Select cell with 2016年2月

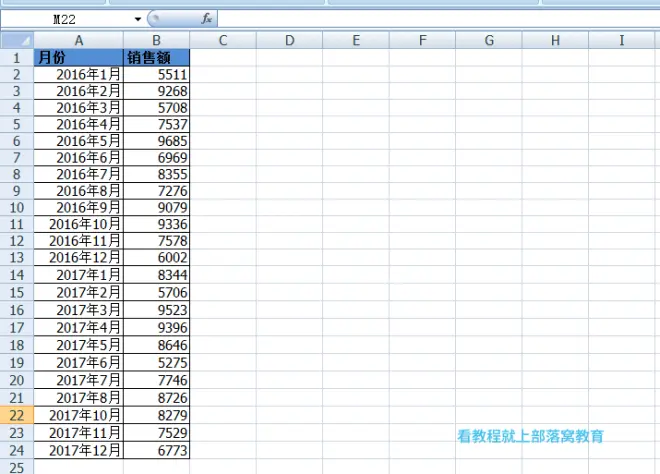pos(79,91)
